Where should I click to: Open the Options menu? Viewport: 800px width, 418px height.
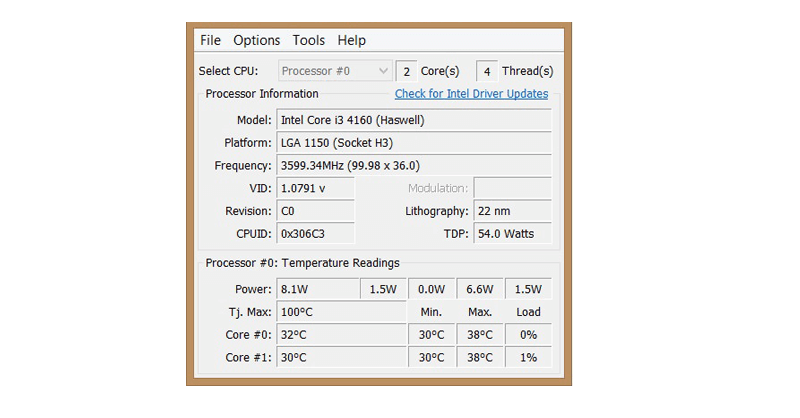256,41
